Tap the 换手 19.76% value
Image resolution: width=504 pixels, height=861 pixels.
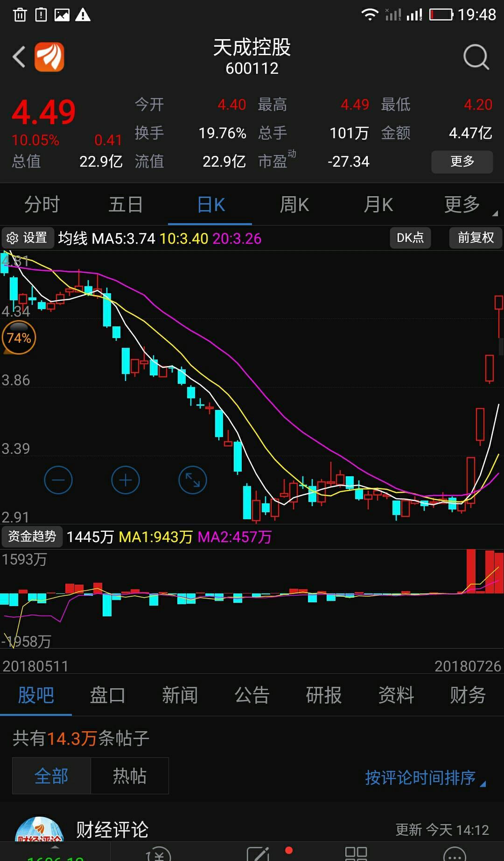coord(222,133)
